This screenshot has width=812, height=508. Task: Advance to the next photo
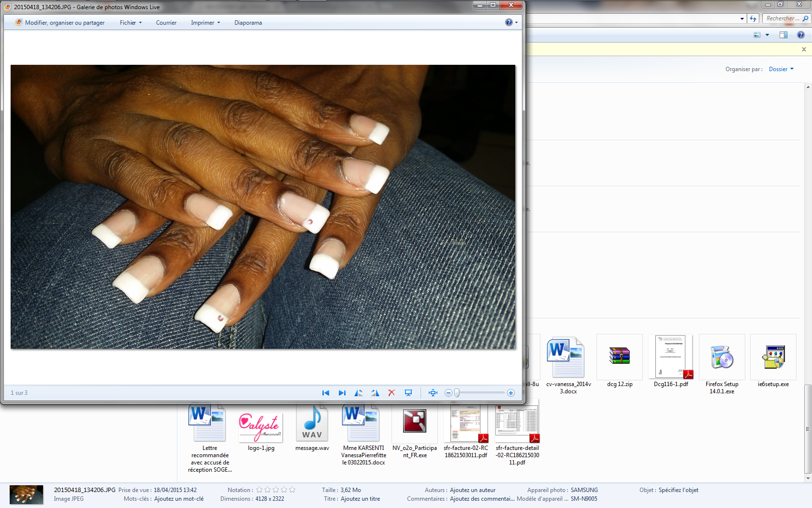coord(342,393)
